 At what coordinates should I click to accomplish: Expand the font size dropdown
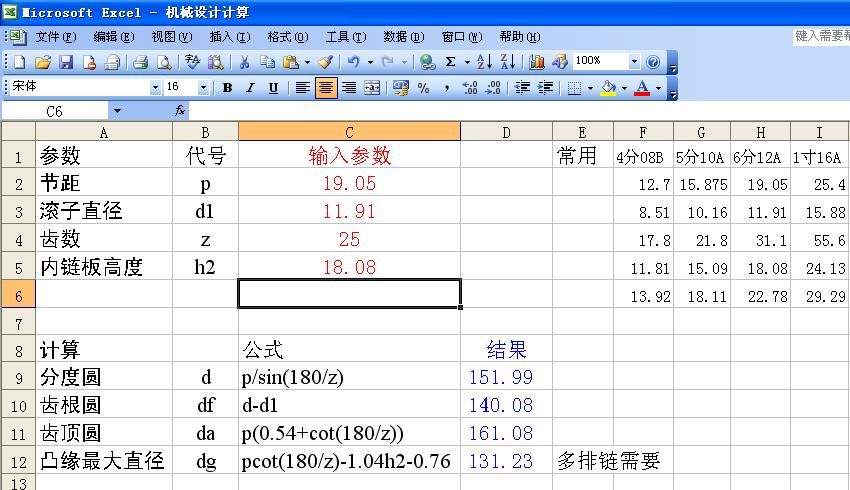tap(203, 87)
